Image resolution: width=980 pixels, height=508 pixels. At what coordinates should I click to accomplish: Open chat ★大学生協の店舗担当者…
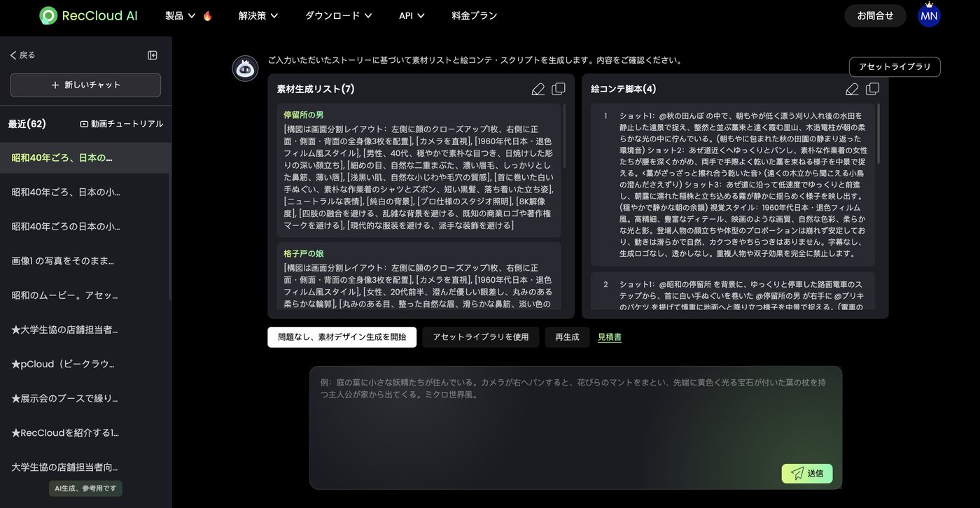tap(85, 330)
